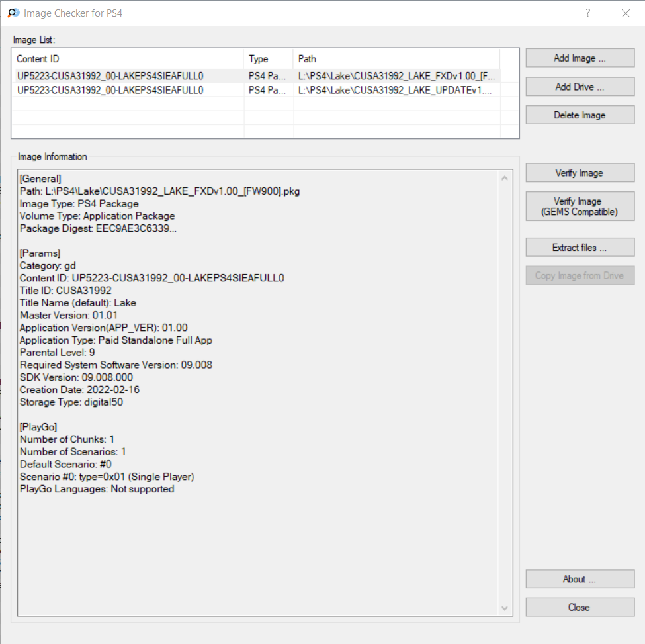Click Scenario #0 Single Player line

pos(107,477)
